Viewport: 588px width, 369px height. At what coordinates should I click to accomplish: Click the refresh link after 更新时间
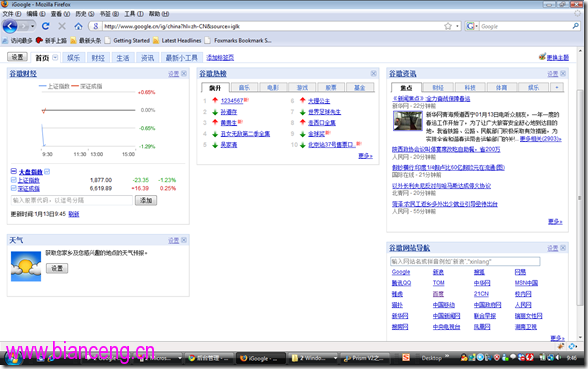coord(74,214)
